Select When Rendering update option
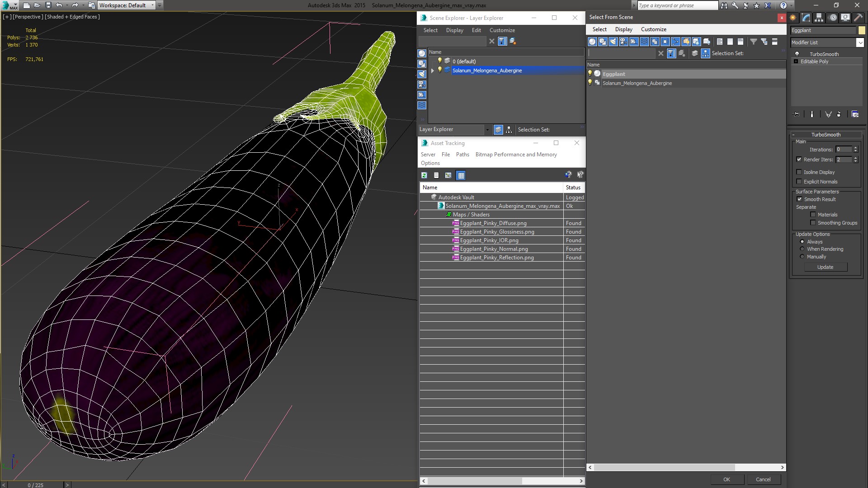This screenshot has height=488, width=868. pyautogui.click(x=802, y=249)
